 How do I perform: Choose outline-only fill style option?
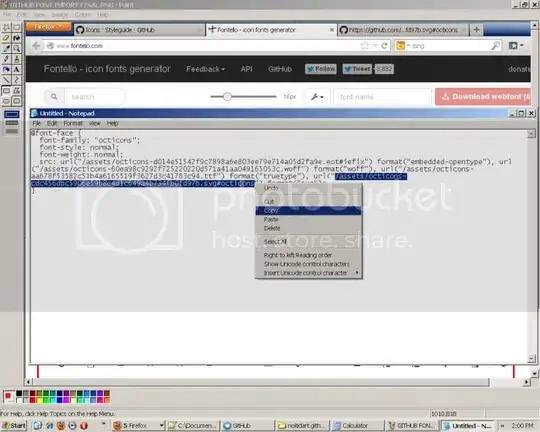12,114
